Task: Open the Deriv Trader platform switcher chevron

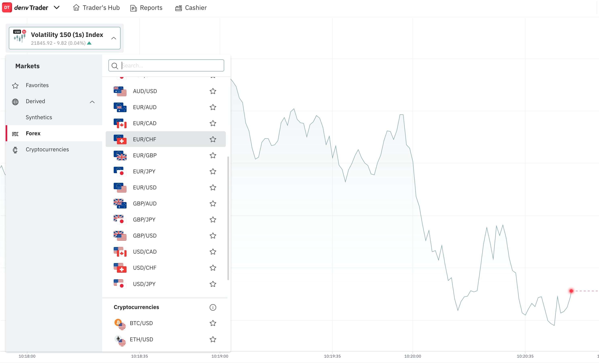Action: pos(57,8)
